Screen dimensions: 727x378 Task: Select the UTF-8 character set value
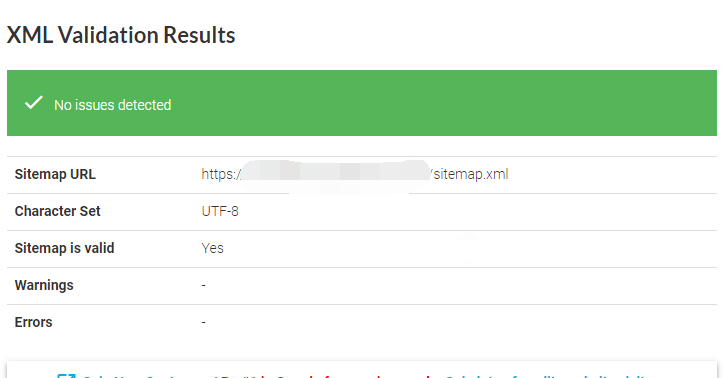click(x=220, y=211)
